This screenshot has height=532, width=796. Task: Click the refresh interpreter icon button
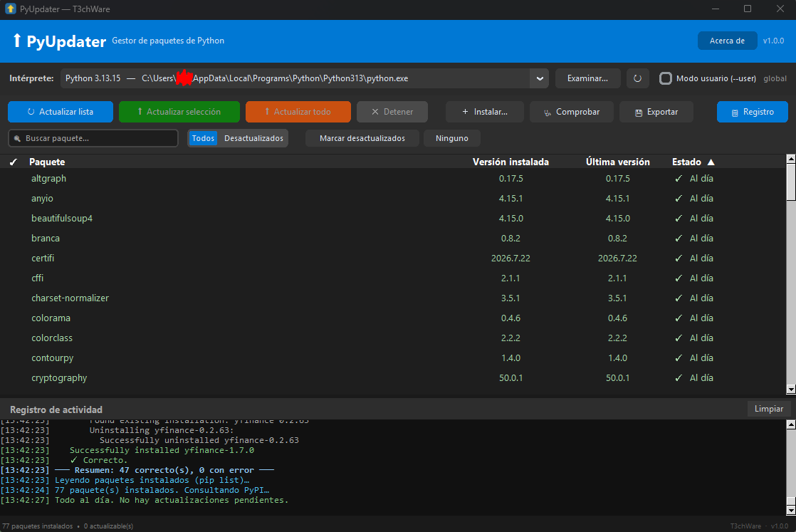click(x=638, y=78)
